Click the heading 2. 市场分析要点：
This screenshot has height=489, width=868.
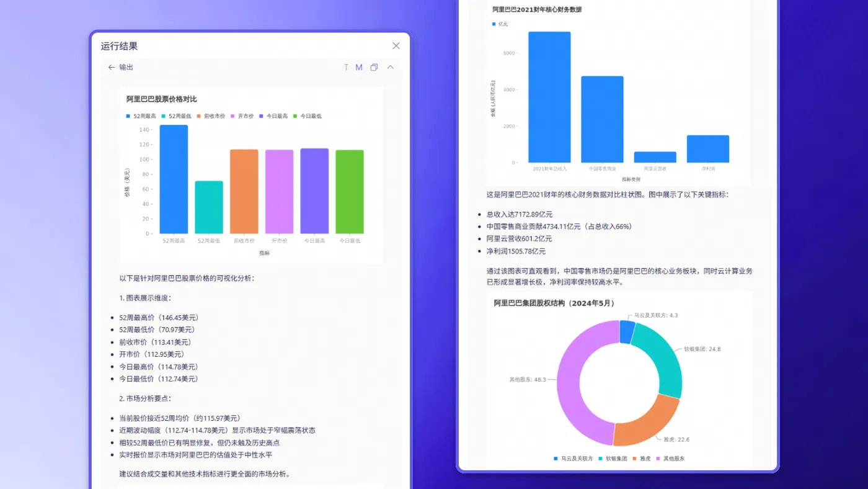point(145,398)
